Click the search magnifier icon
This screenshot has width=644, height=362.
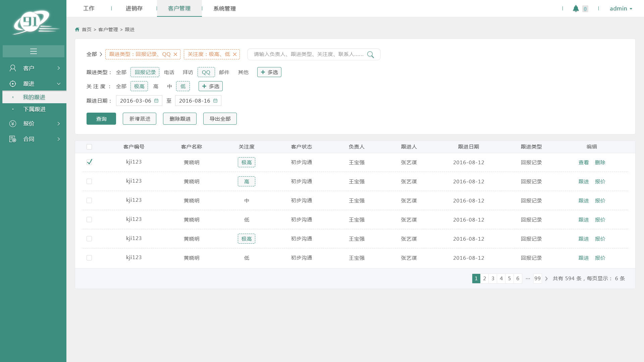click(371, 54)
